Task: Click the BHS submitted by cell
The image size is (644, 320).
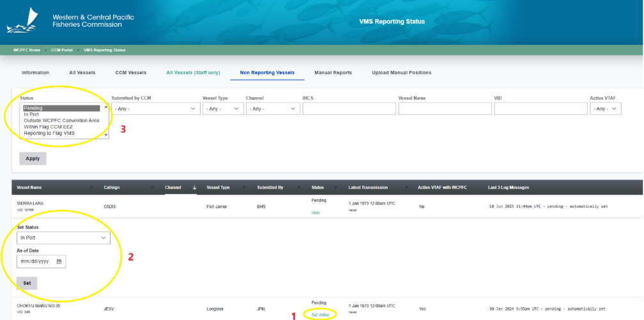Action: coord(261,206)
